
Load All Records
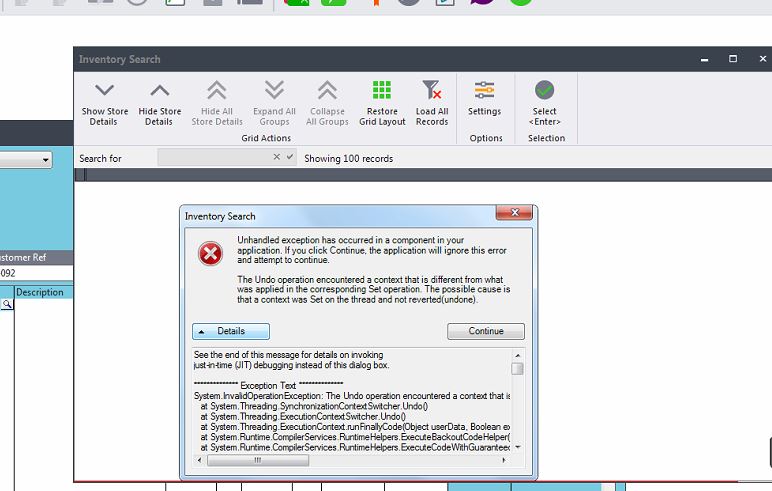tap(432, 92)
